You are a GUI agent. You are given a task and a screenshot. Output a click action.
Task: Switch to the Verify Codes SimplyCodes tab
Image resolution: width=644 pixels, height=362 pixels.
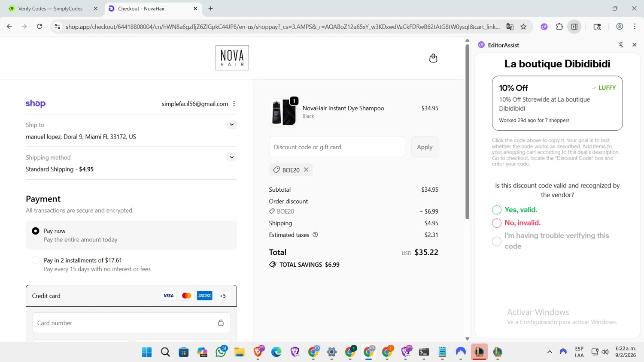click(51, 9)
